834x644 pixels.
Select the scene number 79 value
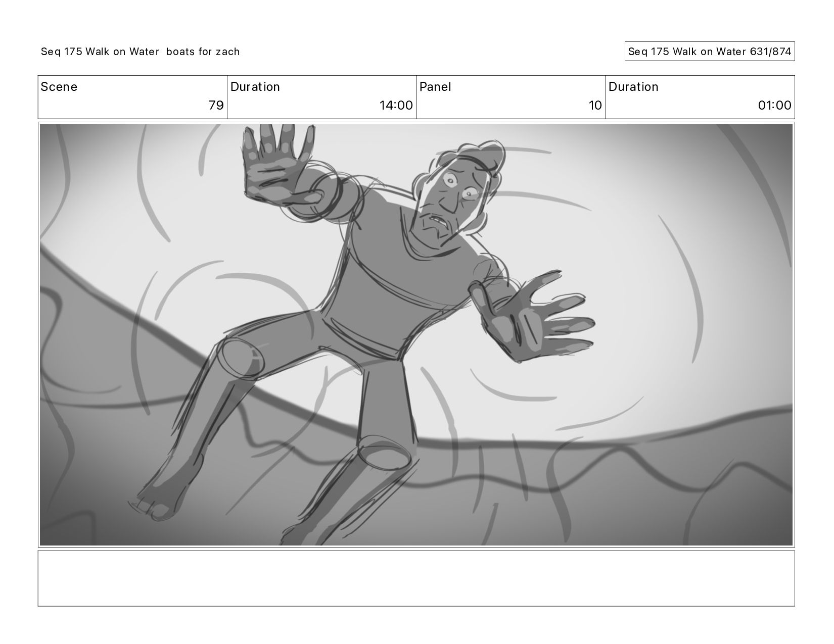pos(216,106)
